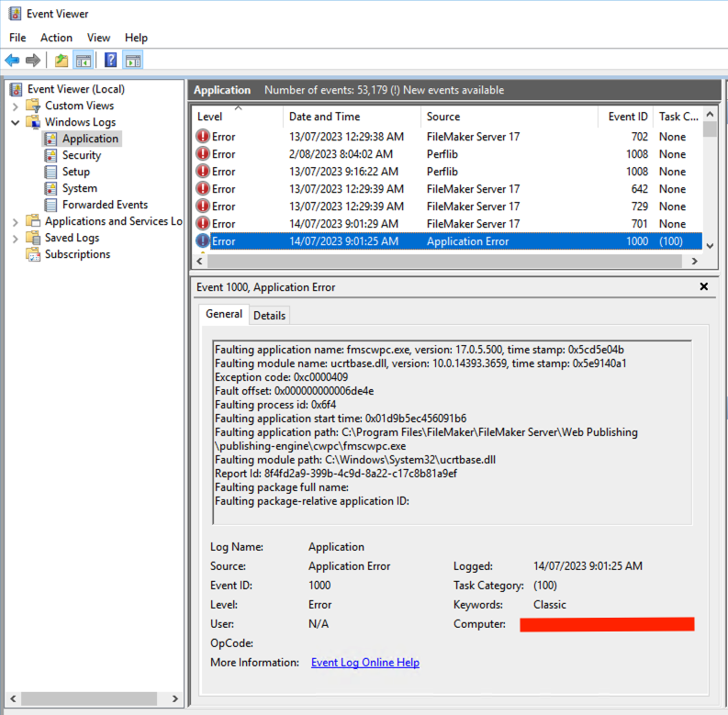This screenshot has height=715, width=728.
Task: Close the Event 1000 preview pane
Action: [x=704, y=287]
